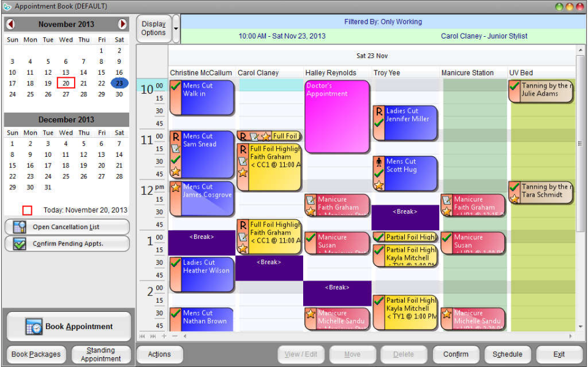588x367 pixels.
Task: Select November 27 in the mini calendar
Action: [66, 94]
